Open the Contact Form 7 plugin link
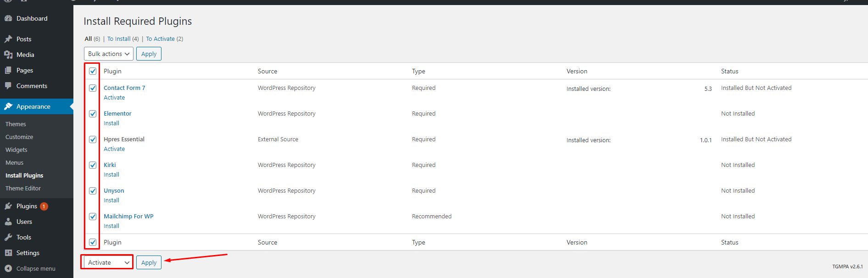868x278 pixels. click(x=124, y=88)
